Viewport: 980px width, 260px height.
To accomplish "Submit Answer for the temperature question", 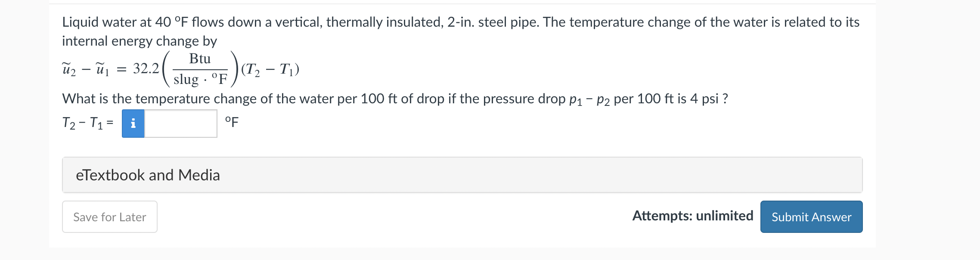I will (x=811, y=217).
